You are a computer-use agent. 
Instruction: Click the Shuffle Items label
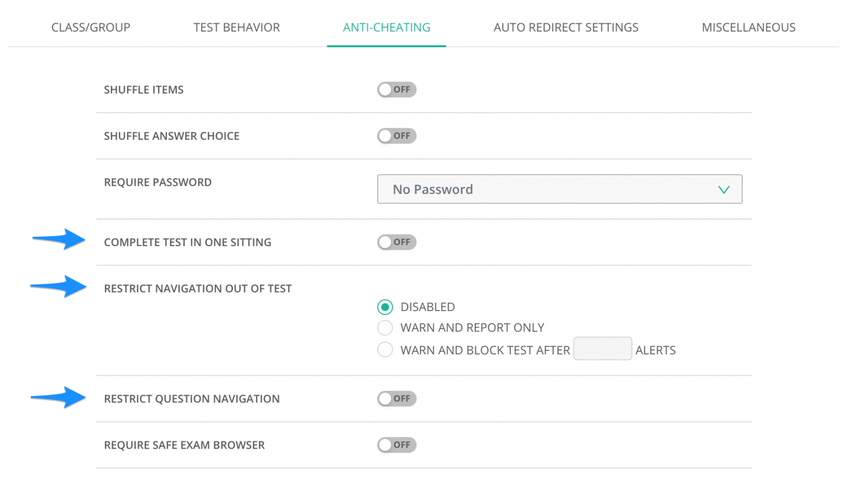(144, 90)
